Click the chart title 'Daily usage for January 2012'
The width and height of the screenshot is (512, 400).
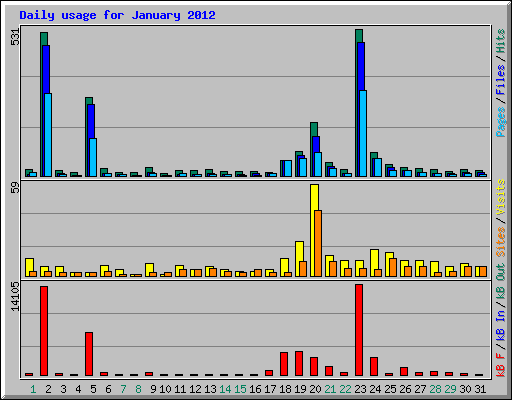point(117,15)
